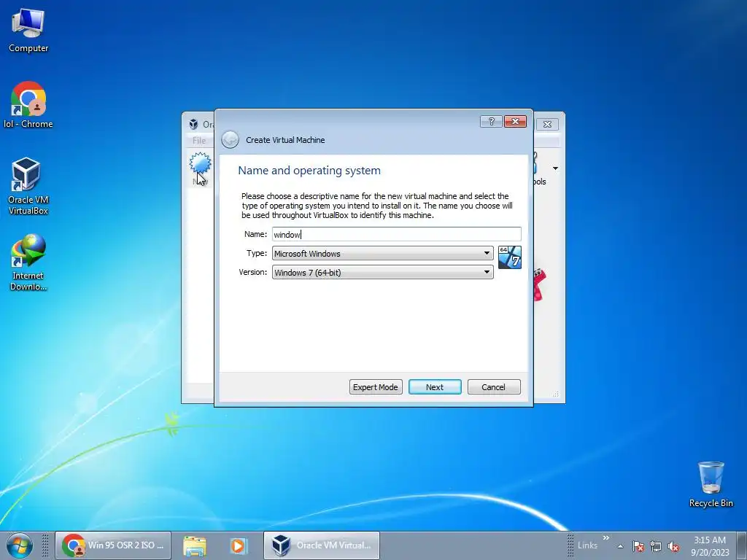Open the lol - Chrome desktop shortcut
Image resolution: width=747 pixels, height=560 pixels.
(x=28, y=105)
